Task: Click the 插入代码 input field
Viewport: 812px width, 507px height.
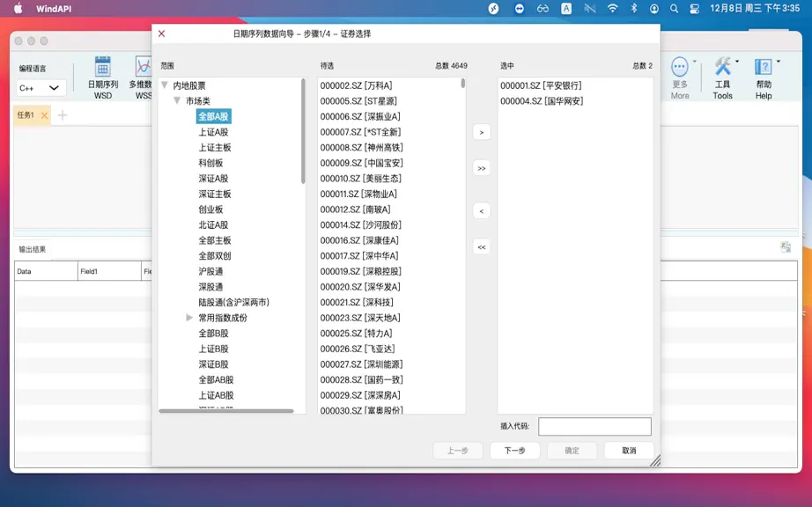Action: [594, 426]
